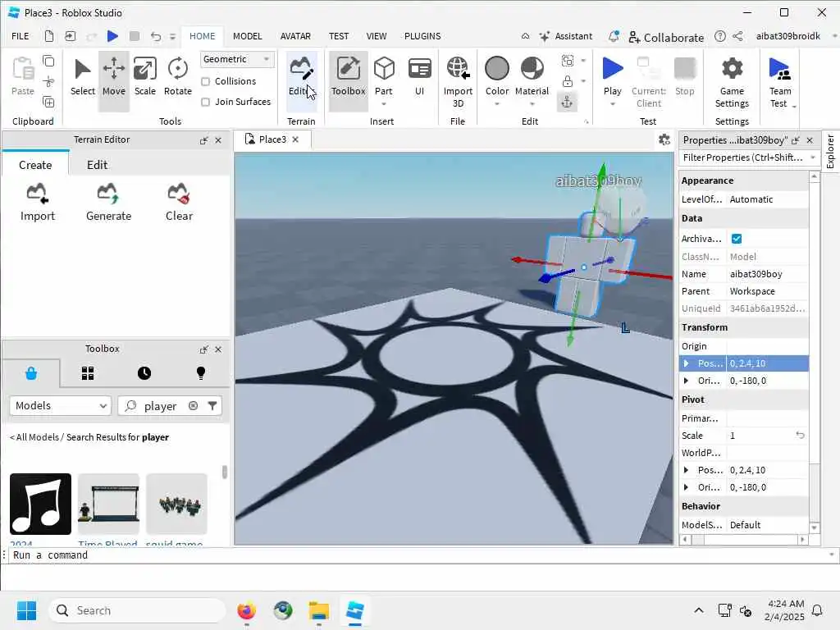Click Clear terrain icon

(179, 203)
